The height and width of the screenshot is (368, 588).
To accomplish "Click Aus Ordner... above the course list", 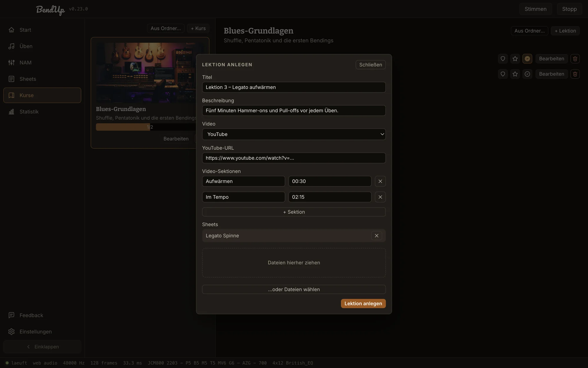I will (166, 28).
